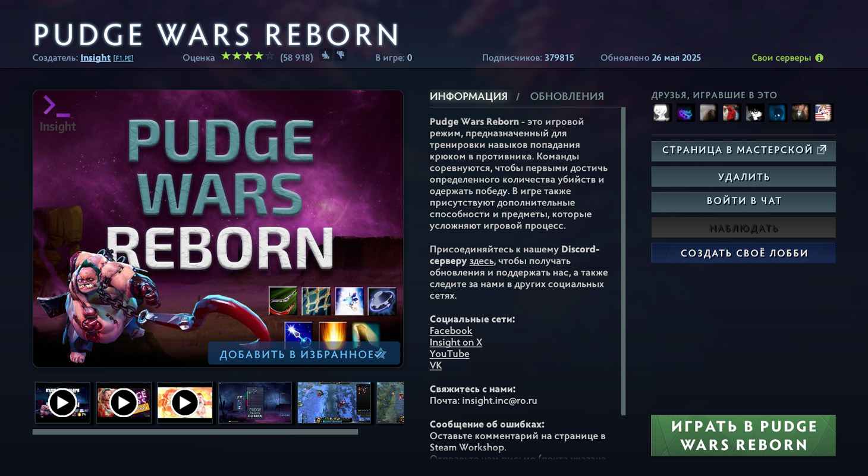Image resolution: width=868 pixels, height=476 pixels.
Task: Click the thumbs down rating icon
Action: (340, 55)
